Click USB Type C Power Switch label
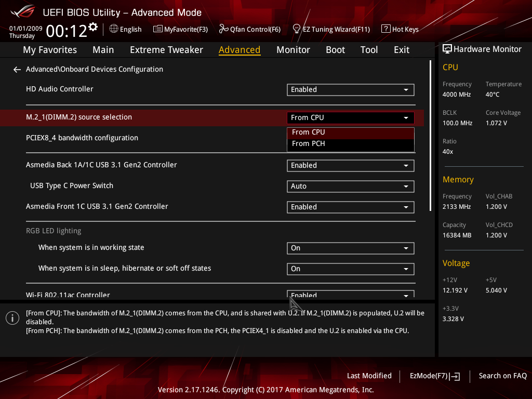 pos(72,186)
